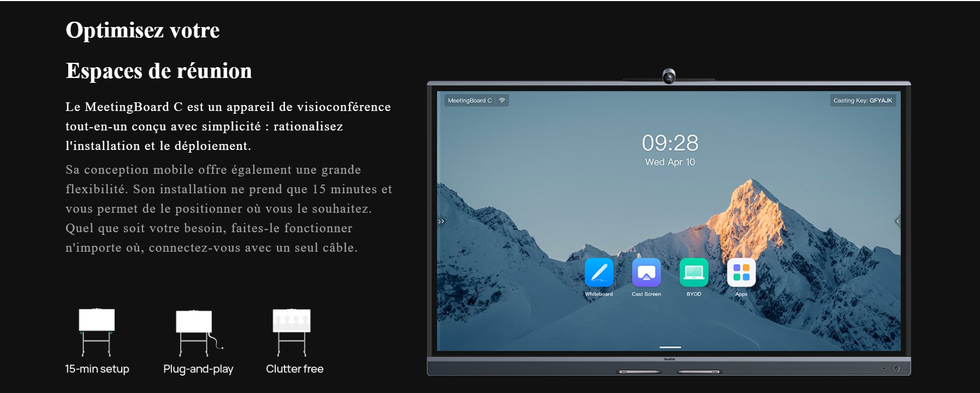Expand the right edge sidebar chevron

coord(897,221)
